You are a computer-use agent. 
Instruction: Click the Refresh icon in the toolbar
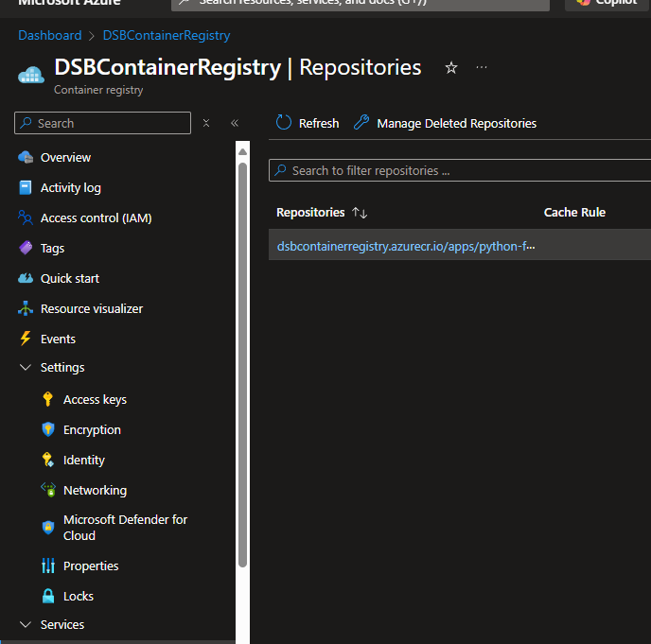click(284, 123)
